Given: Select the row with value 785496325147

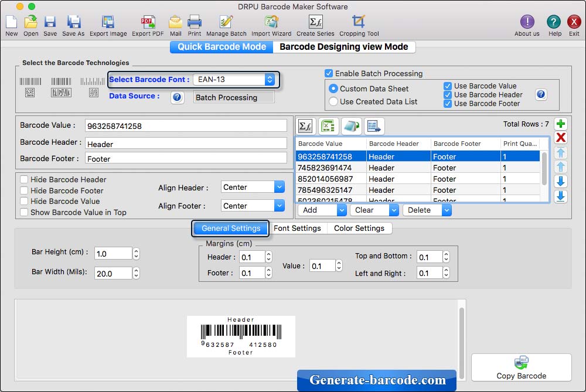Looking at the screenshot, I should [x=417, y=190].
